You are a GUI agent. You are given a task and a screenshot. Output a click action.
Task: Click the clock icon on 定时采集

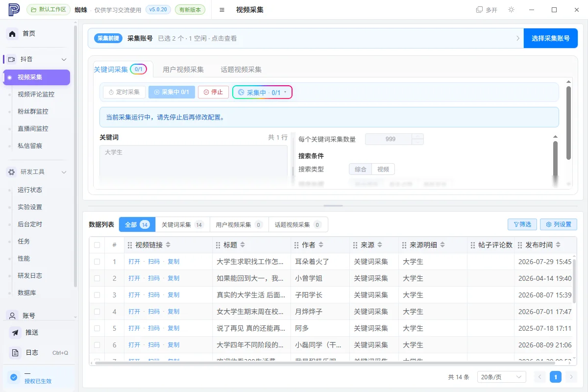click(111, 92)
